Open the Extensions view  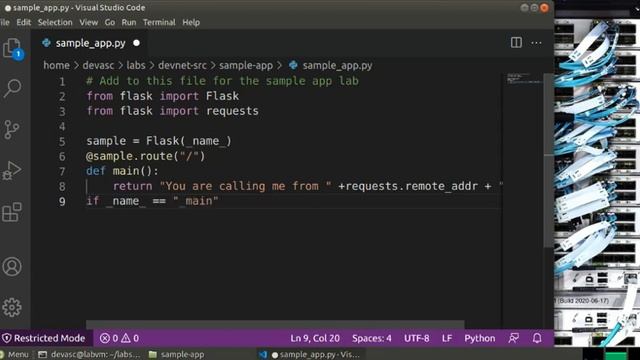(12, 212)
